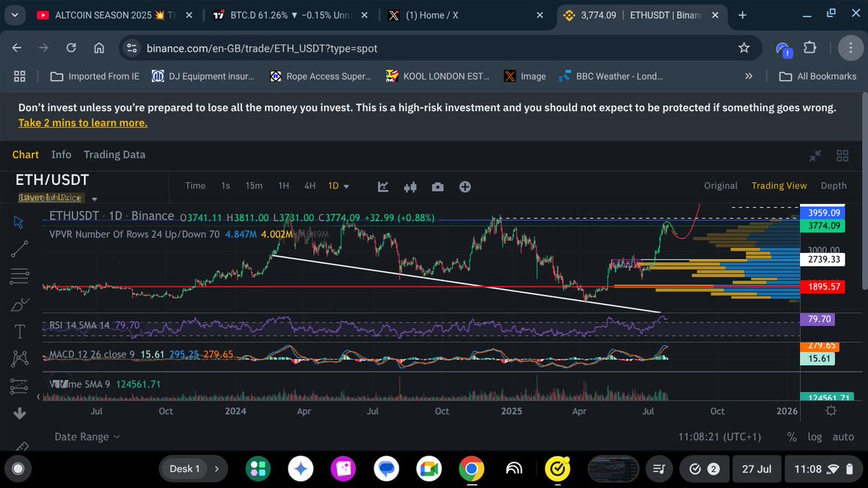This screenshot has width=868, height=488.
Task: Open Imported From IE bookmark folder
Action: (95, 76)
